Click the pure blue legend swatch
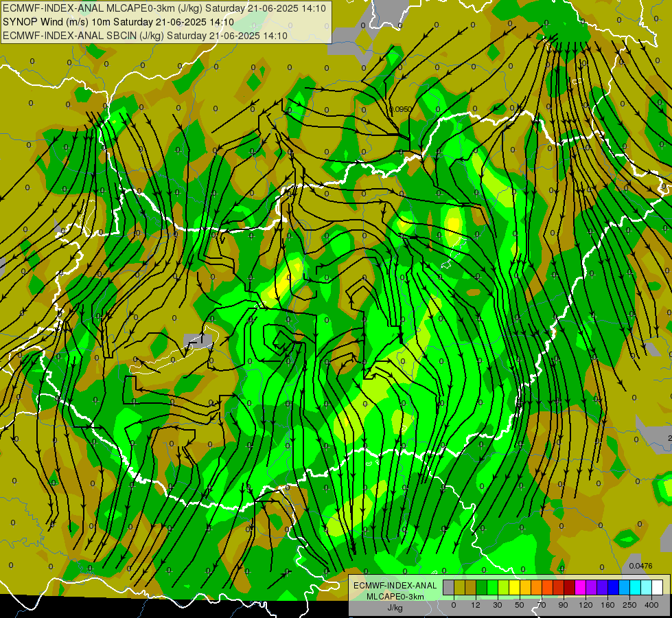672x618 pixels. click(613, 587)
